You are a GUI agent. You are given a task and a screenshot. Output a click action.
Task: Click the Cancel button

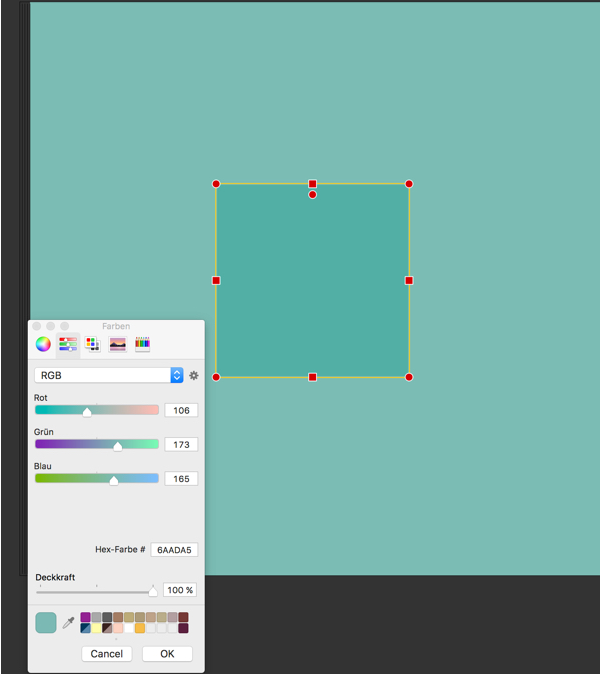click(x=107, y=654)
